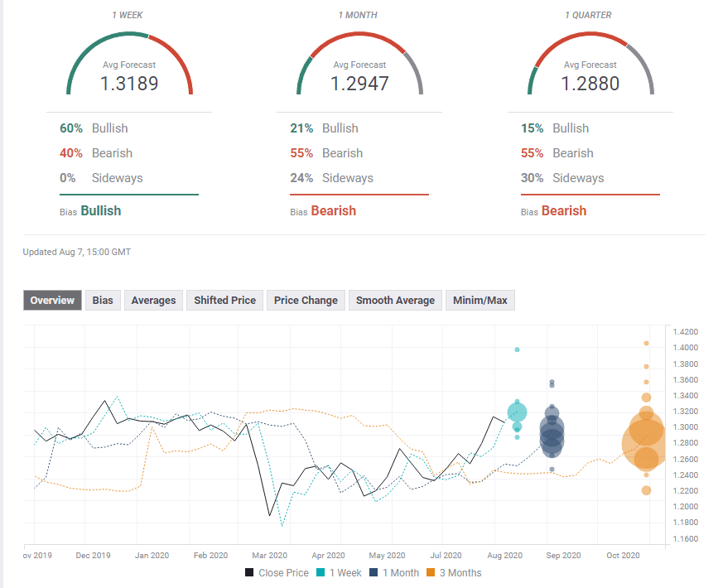Click the 1 Week Bullish bias label
This screenshot has width=723, height=588.
(100, 210)
